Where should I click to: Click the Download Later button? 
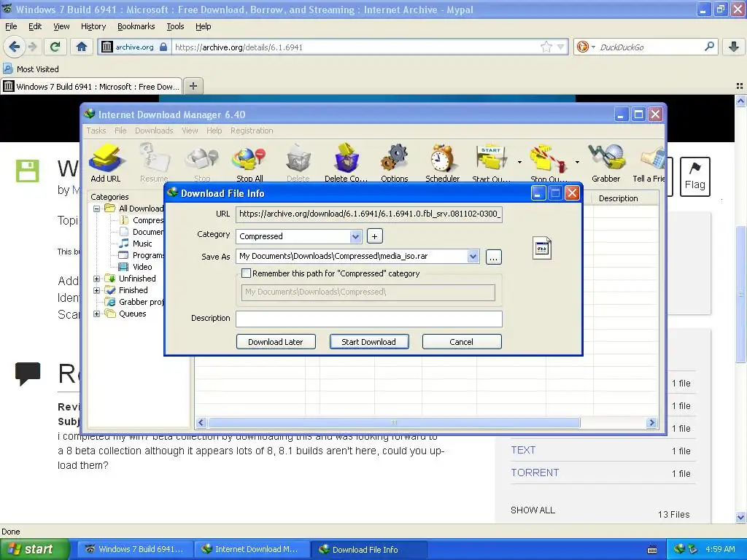click(x=275, y=342)
